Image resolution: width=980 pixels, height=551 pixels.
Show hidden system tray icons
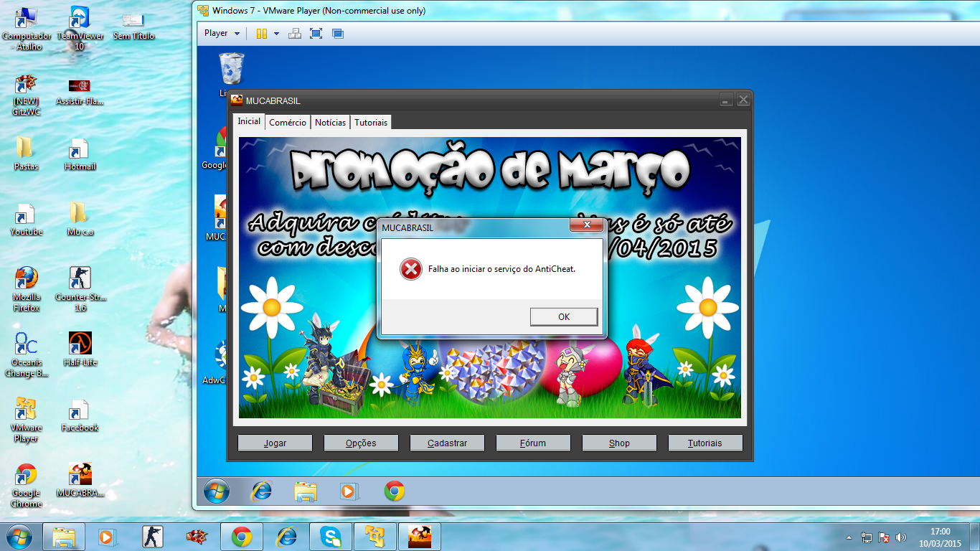[x=849, y=537]
